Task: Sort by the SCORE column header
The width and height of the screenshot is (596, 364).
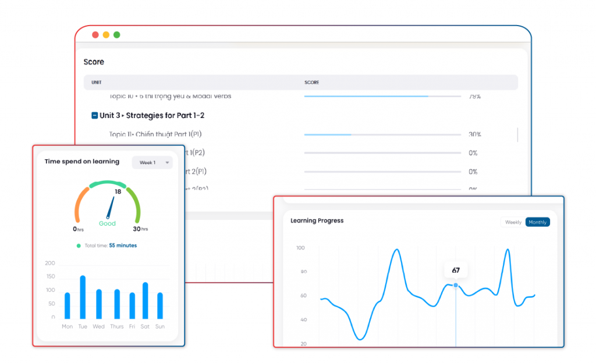Action: click(x=311, y=83)
